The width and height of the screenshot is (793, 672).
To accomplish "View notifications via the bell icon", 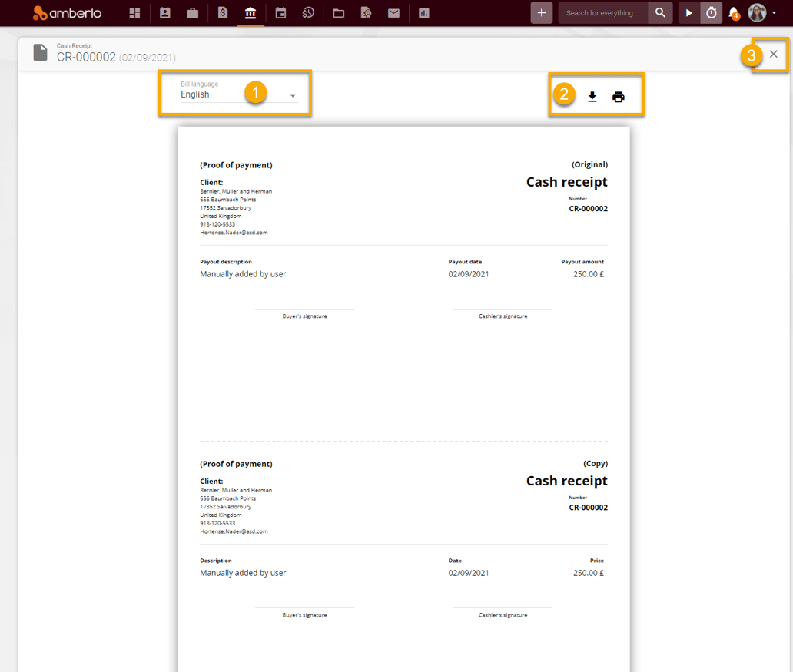I will [x=732, y=13].
